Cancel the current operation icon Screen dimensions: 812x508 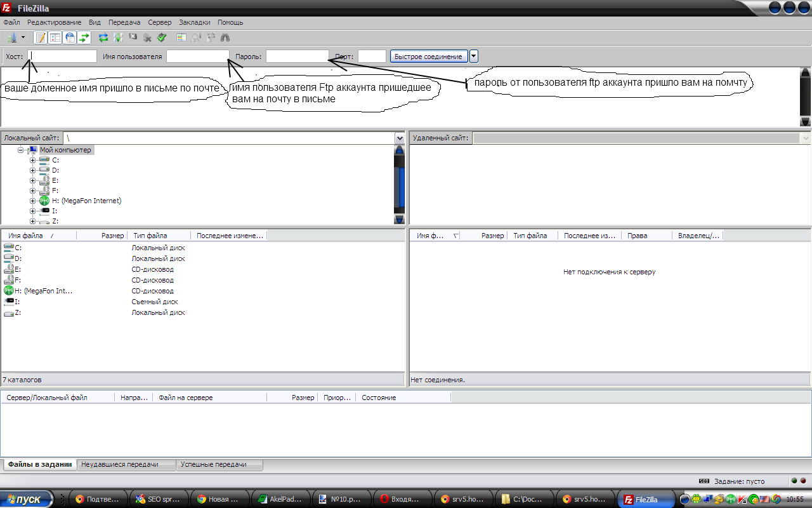[133, 37]
